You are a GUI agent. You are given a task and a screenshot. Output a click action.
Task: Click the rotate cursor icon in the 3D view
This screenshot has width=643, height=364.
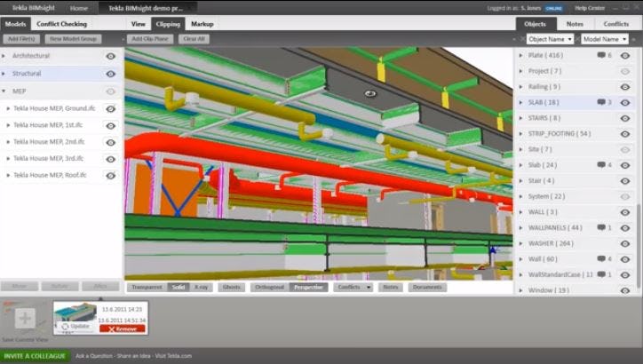pyautogui.click(x=370, y=93)
